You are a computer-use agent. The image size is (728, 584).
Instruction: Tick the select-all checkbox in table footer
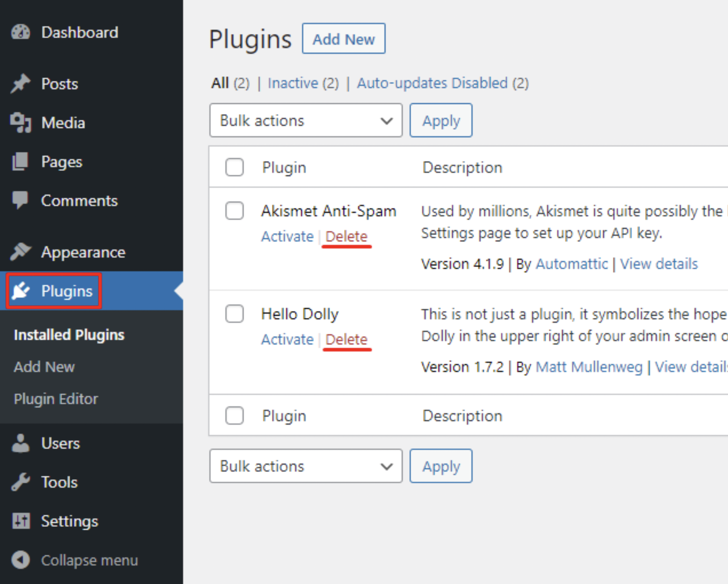234,415
